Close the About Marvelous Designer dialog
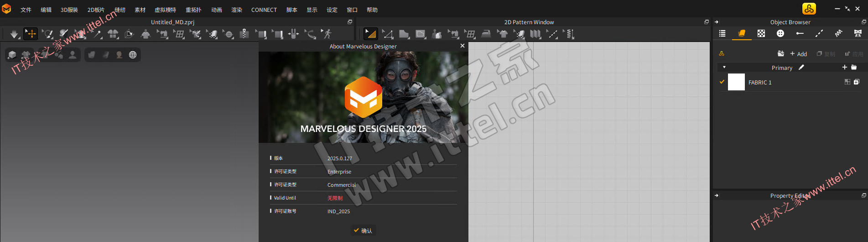 click(x=463, y=46)
